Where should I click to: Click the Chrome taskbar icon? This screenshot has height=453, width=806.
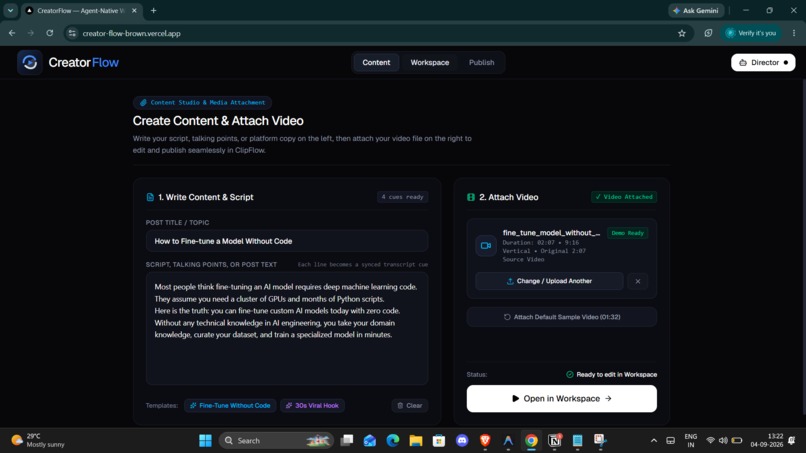click(x=531, y=441)
